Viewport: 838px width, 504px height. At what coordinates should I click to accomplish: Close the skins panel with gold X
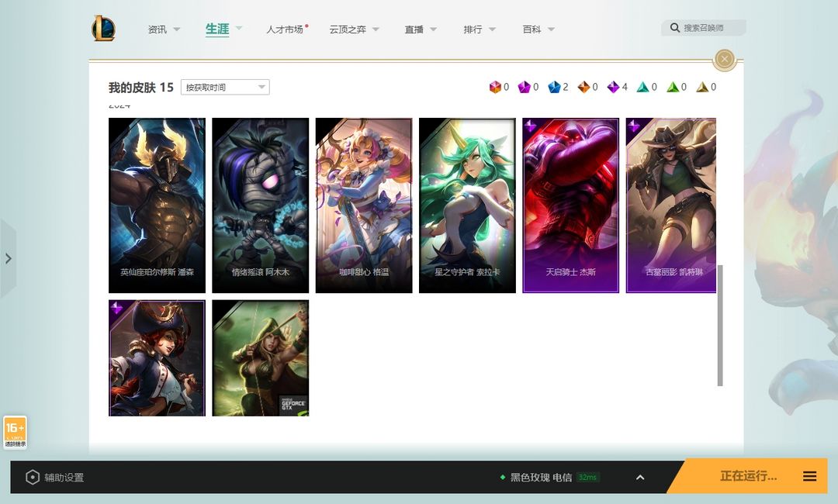point(724,59)
